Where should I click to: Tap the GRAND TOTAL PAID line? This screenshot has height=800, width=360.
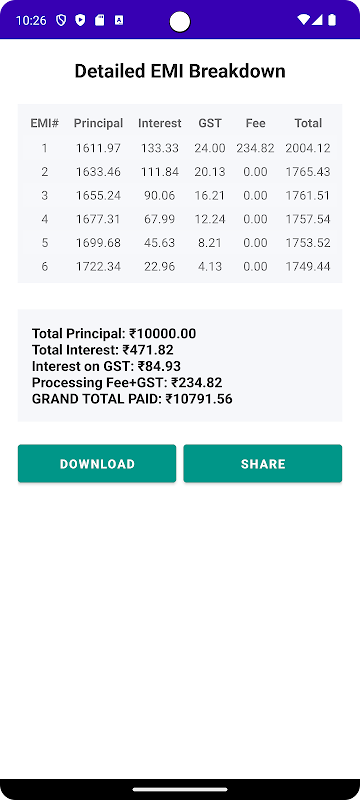(x=132, y=399)
